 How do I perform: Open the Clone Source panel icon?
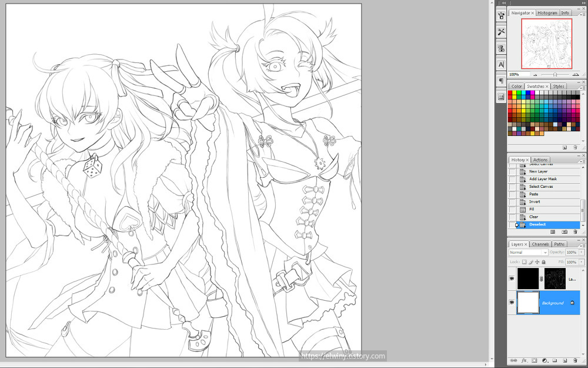pos(501,48)
